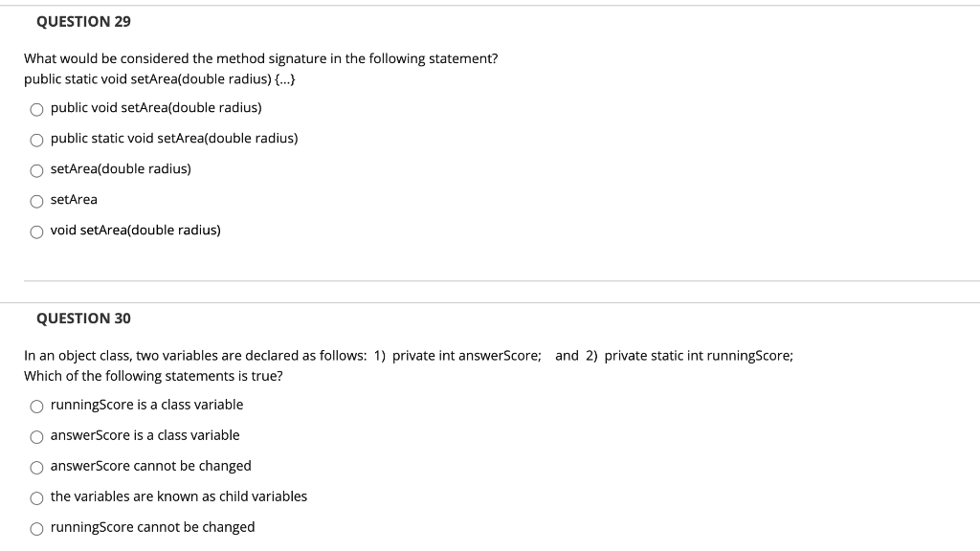Click the empty area right of Question 29 options
The image size is (980, 551).
(x=670, y=172)
